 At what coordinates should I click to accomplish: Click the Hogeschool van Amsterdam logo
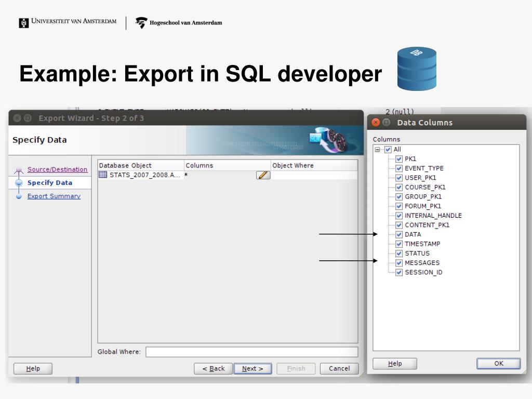179,23
